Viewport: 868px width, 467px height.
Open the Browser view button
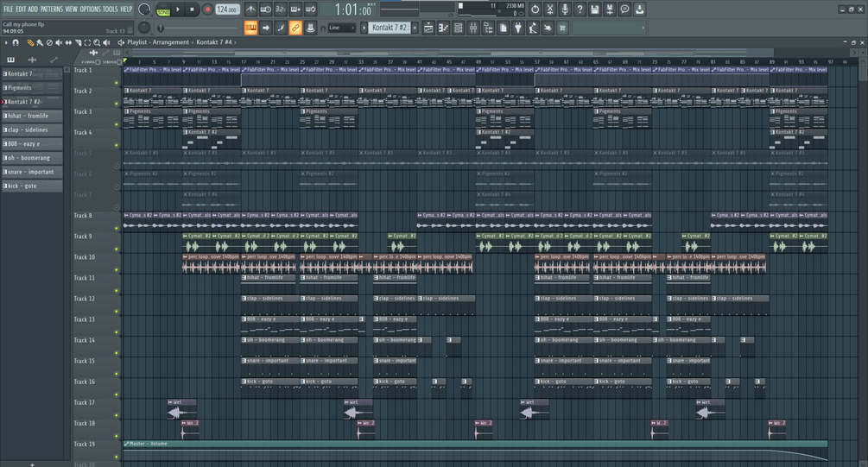[488, 28]
